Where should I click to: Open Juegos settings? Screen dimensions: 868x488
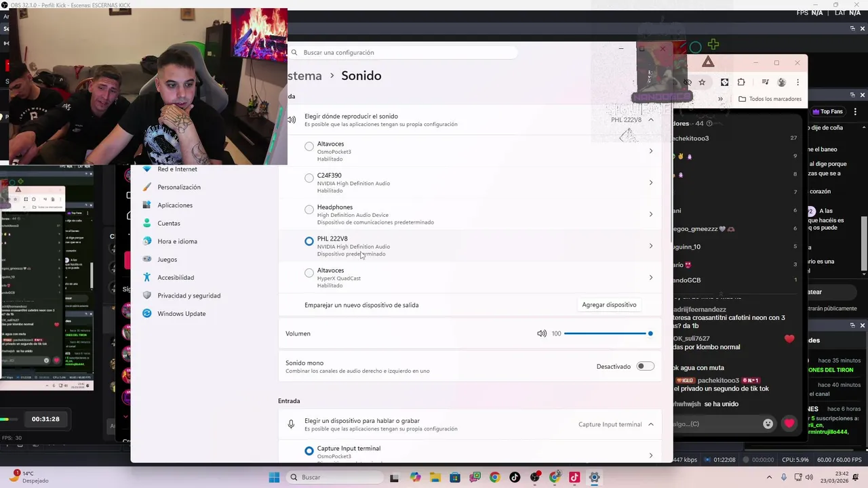167,260
